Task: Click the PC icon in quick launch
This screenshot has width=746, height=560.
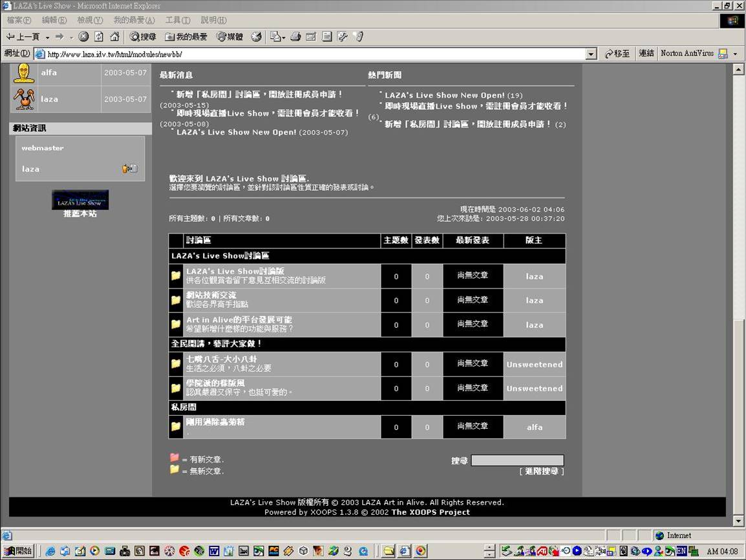Action: 273,551
